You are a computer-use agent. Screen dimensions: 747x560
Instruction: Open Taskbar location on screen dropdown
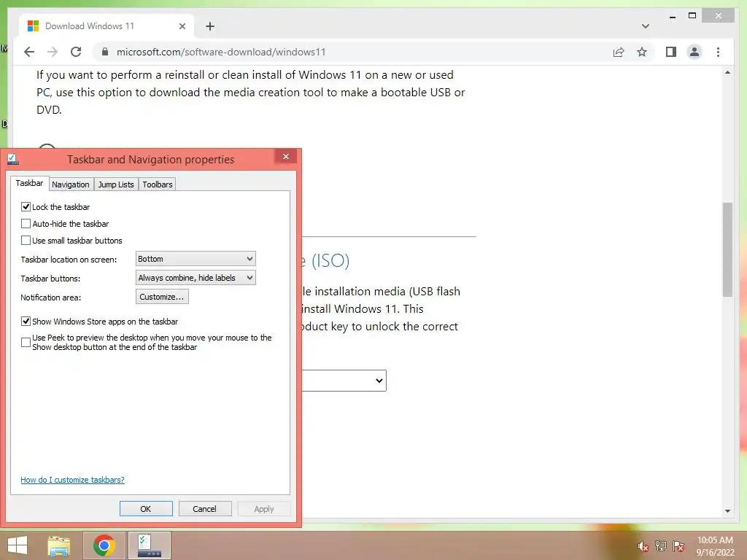click(x=196, y=259)
